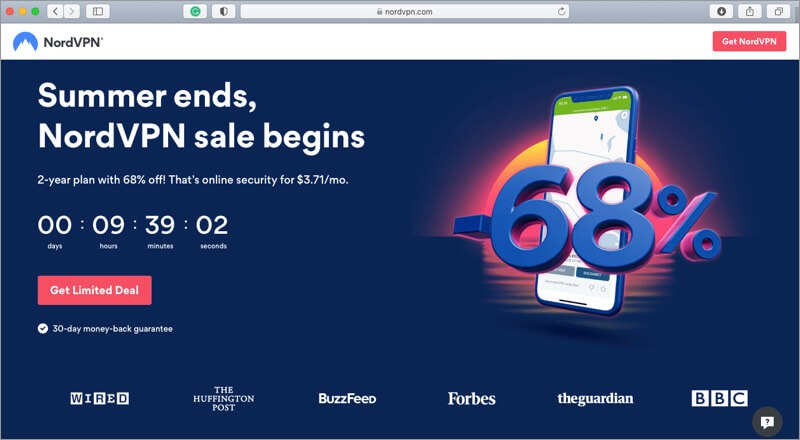Click the Get NordVPN button
Screen dimensions: 800x440
[x=749, y=41]
